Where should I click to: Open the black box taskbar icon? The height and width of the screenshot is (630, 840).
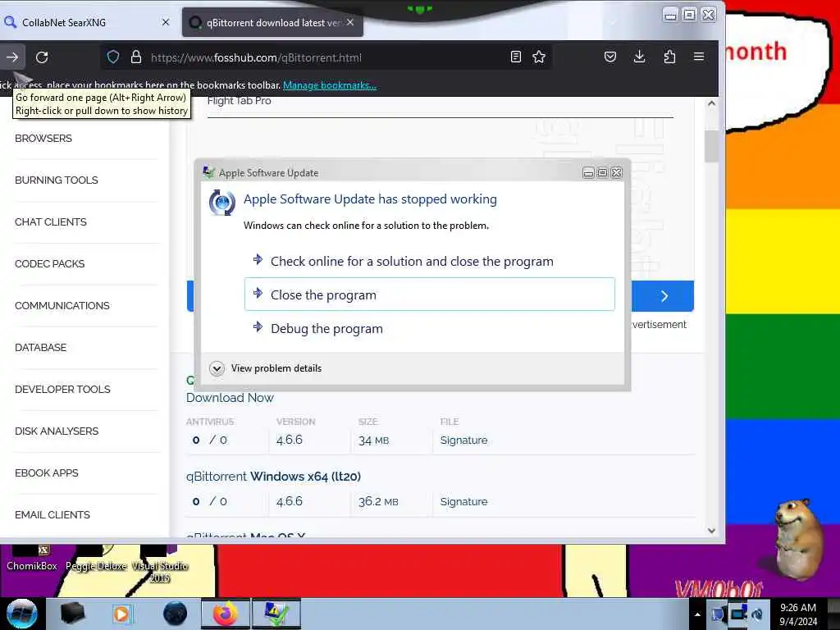[x=72, y=614]
